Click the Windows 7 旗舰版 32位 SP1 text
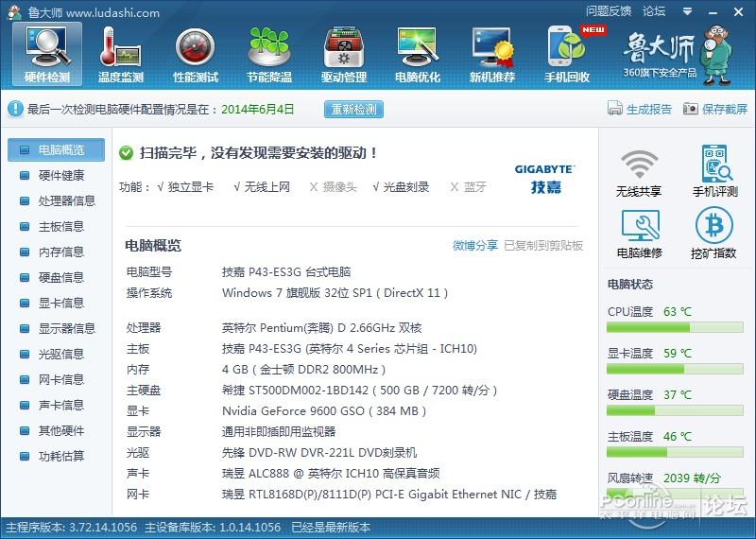 pos(335,293)
